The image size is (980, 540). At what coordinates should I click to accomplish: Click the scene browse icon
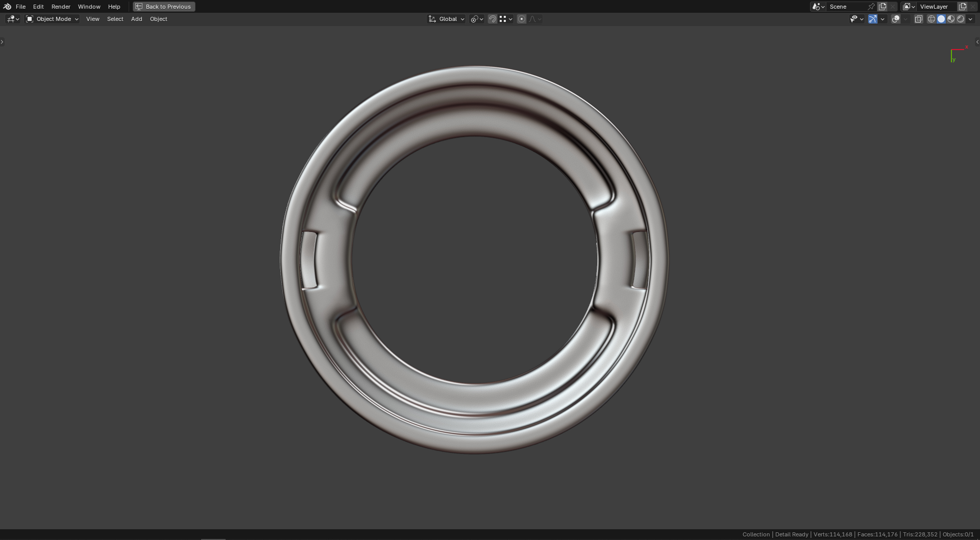pyautogui.click(x=818, y=7)
